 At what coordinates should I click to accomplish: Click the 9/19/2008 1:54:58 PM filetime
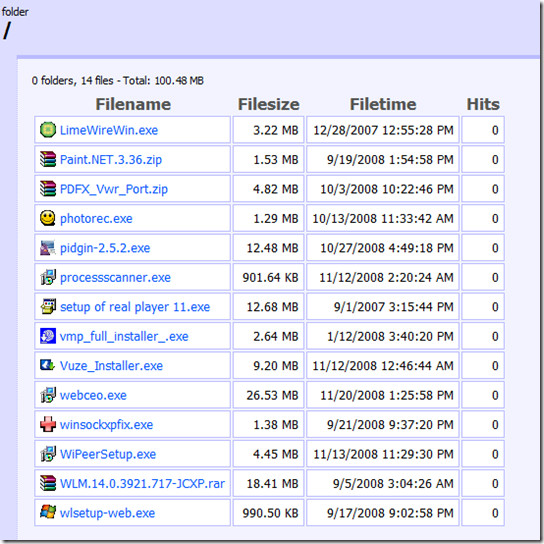click(x=390, y=160)
